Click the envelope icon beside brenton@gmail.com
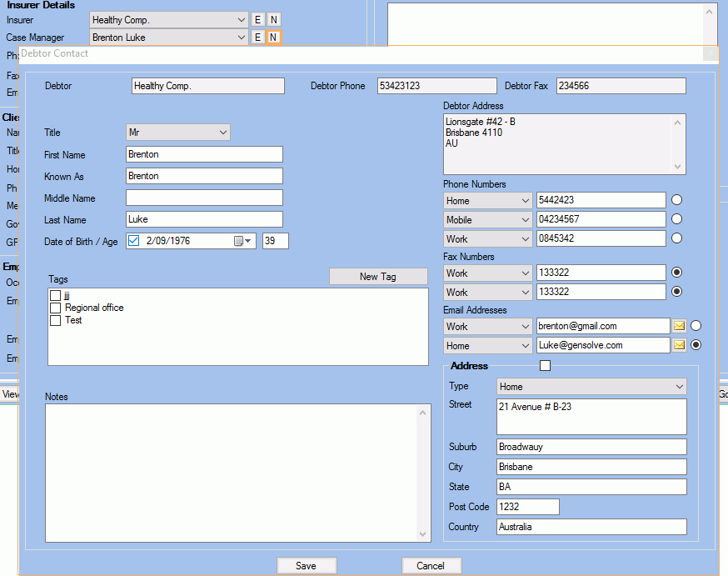The image size is (728, 576). [679, 326]
